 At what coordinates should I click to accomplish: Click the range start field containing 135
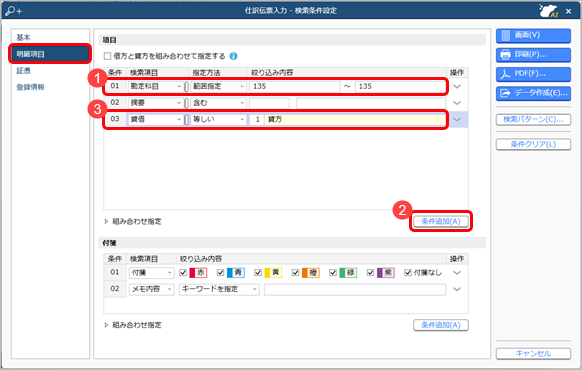pyautogui.click(x=295, y=86)
